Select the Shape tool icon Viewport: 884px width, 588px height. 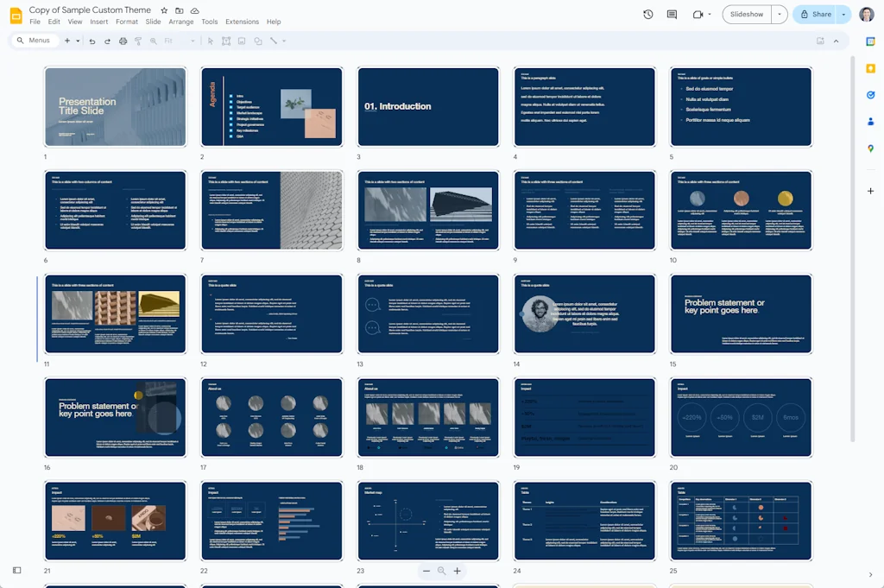pyautogui.click(x=257, y=41)
